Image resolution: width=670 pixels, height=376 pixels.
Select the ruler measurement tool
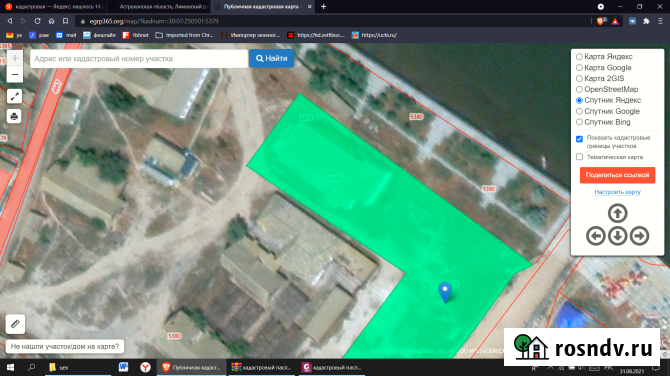(x=15, y=324)
